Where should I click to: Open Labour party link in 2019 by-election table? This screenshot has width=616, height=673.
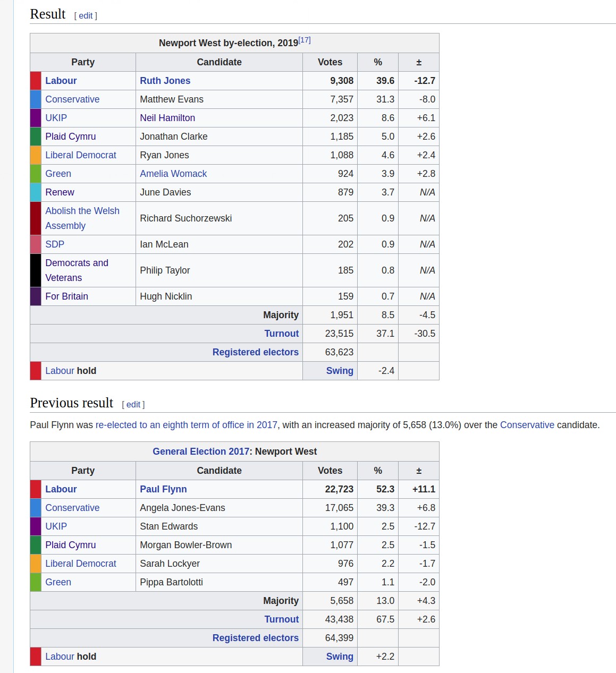pos(61,81)
